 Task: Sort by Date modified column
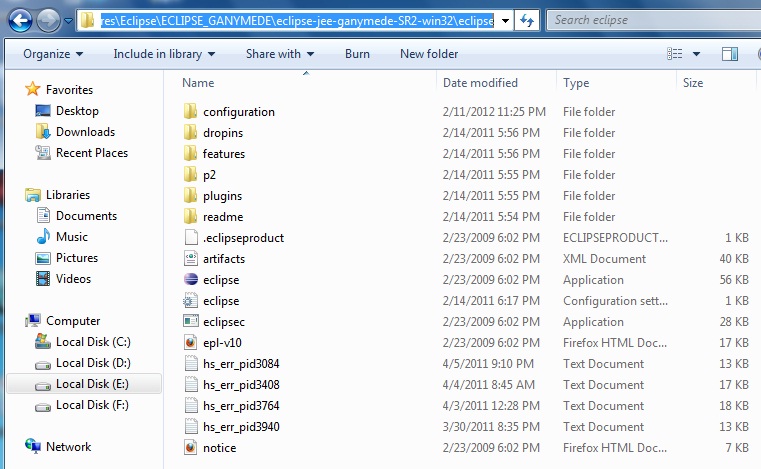(x=480, y=83)
